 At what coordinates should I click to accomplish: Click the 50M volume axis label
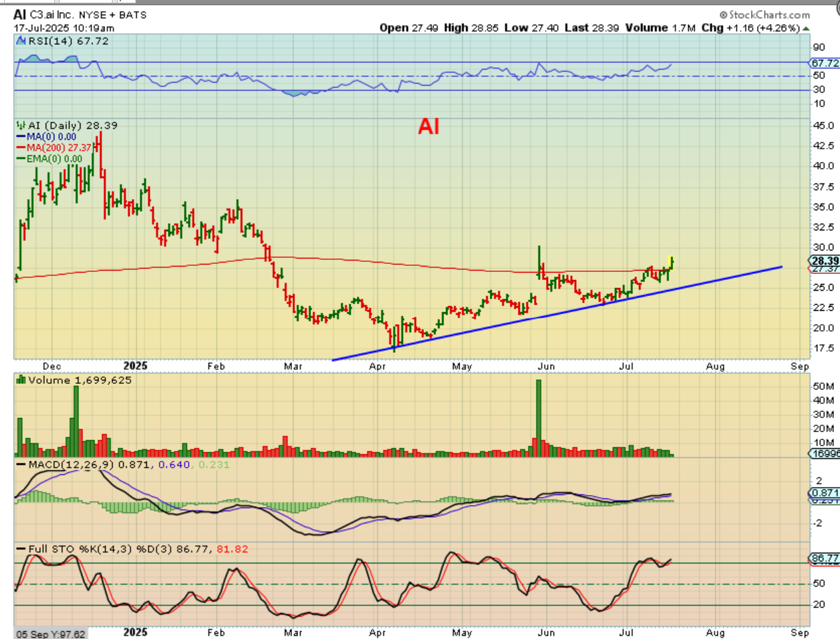click(x=823, y=386)
